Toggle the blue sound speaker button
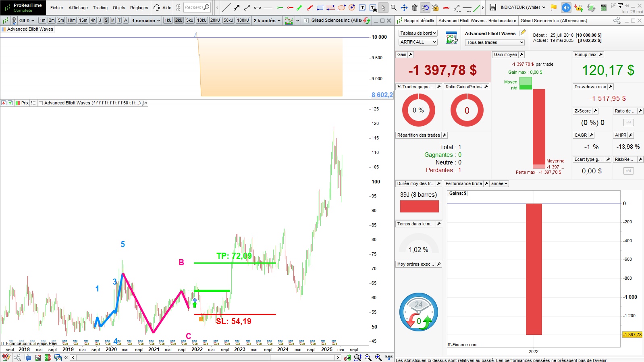The height and width of the screenshot is (362, 644). 566,7
